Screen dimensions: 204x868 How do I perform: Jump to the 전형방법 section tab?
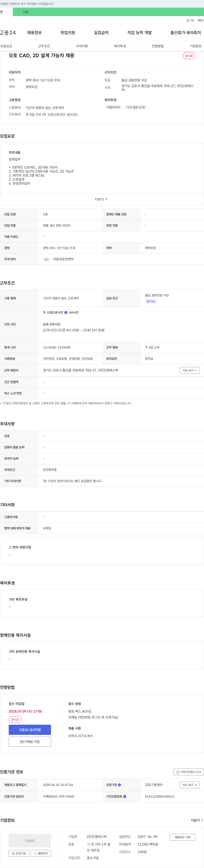157,46
